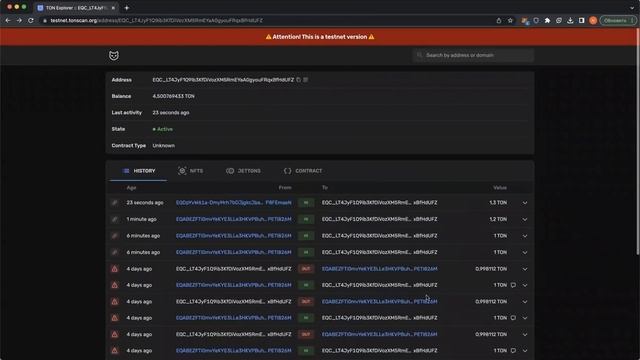
Task: Click the IN badge in the 1.3 TON row
Action: (306, 203)
